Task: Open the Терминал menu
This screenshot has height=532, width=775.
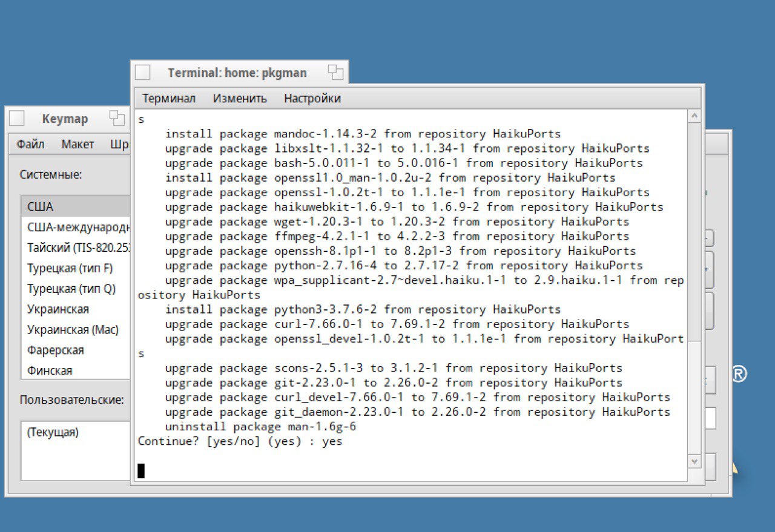Action: coord(169,98)
